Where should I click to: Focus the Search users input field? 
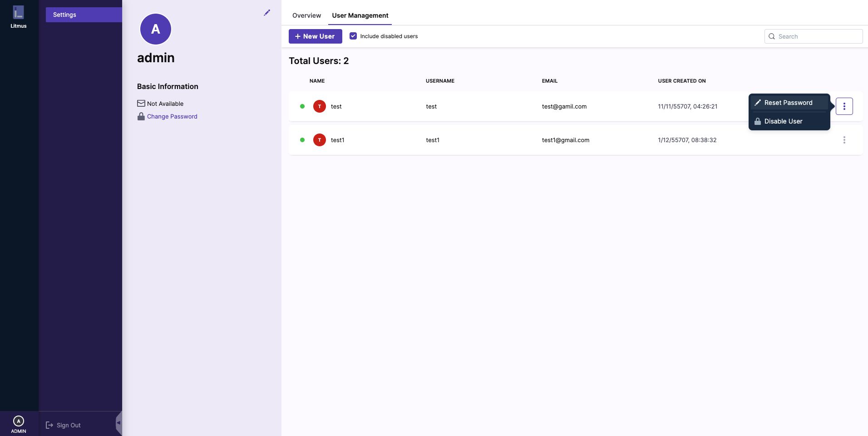pos(818,36)
